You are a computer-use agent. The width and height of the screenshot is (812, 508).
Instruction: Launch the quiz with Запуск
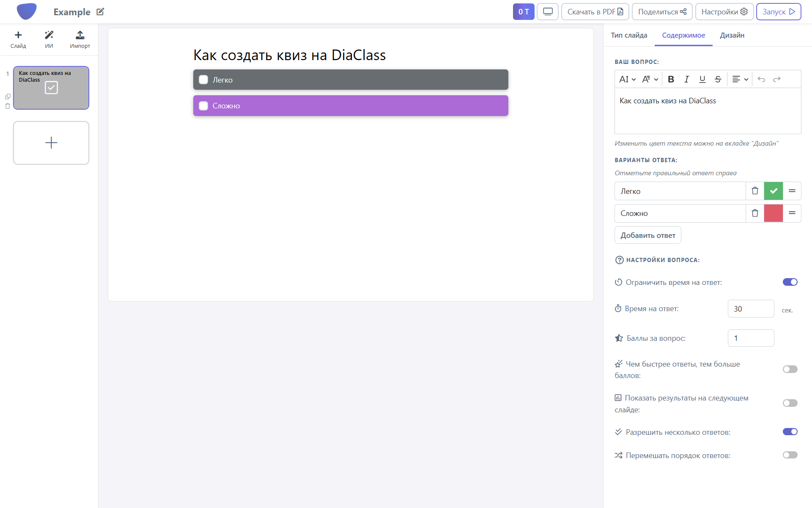pos(779,12)
